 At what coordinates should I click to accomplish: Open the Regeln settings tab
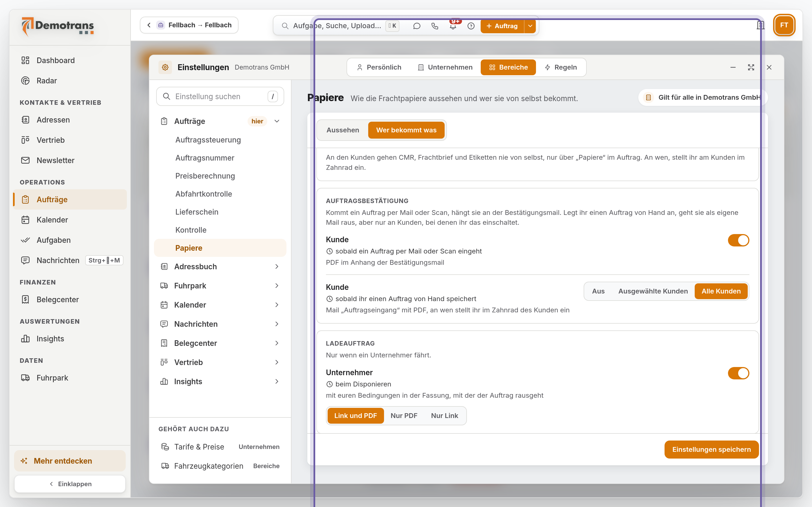pos(561,67)
